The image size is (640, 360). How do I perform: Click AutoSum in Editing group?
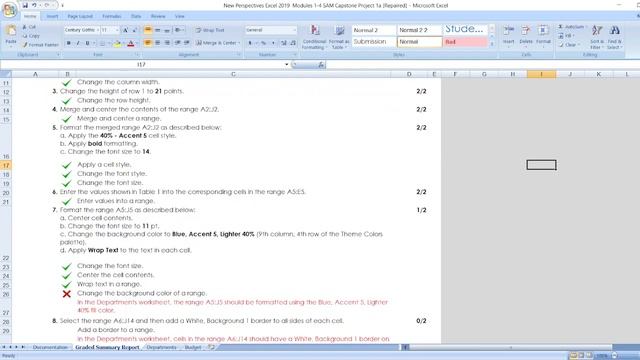pos(572,27)
